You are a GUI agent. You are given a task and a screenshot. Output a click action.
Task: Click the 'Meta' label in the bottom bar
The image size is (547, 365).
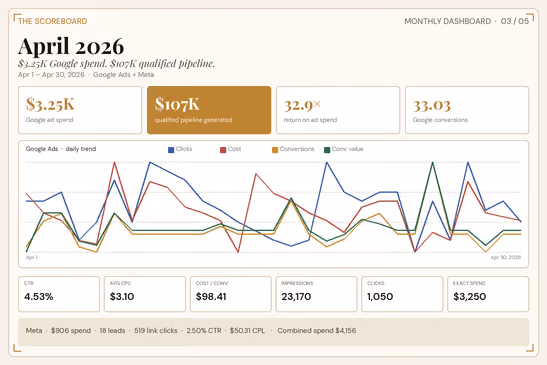pyautogui.click(x=34, y=330)
